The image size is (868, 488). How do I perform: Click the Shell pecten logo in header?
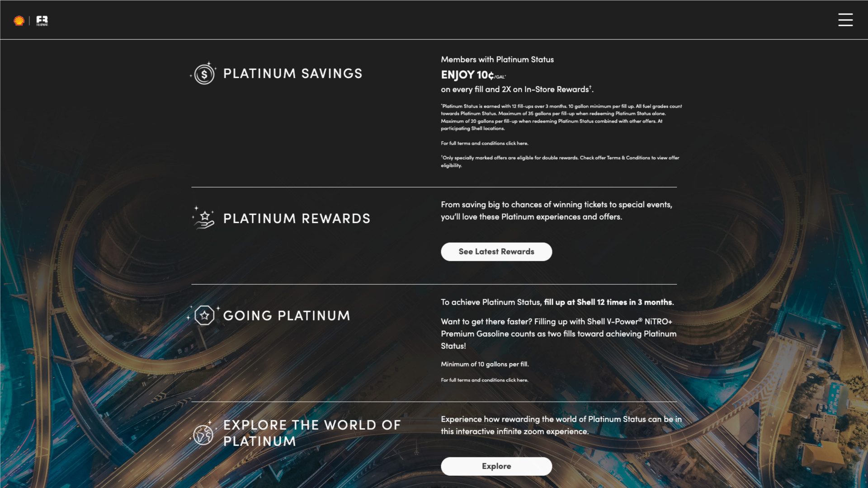(x=19, y=20)
